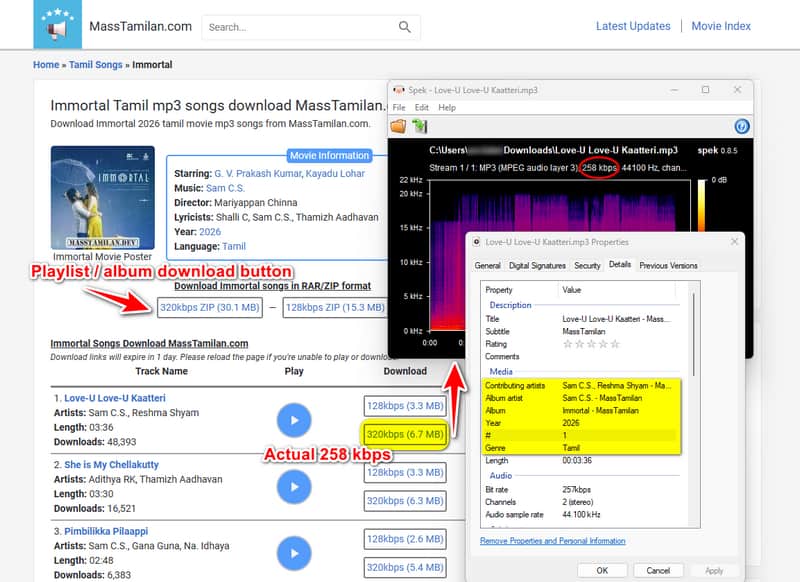
Task: Select Genre Tamil property row
Action: point(580,448)
